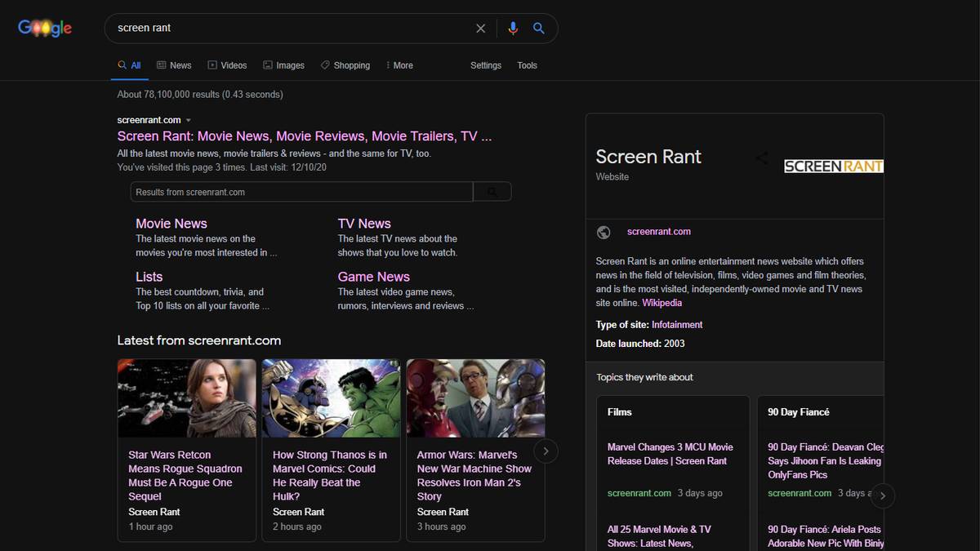Share the Screen Rant knowledge panel
980x551 pixels.
point(761,158)
